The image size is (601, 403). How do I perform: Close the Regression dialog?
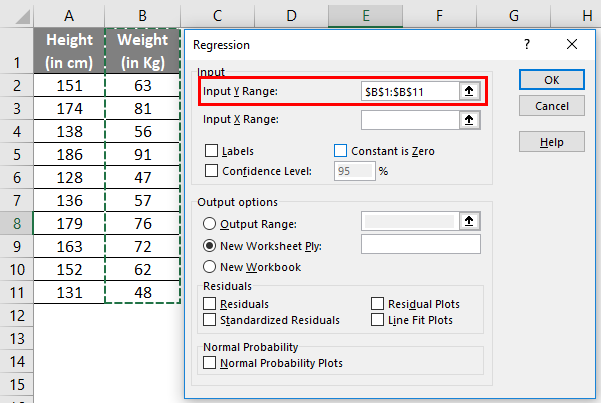[x=571, y=45]
